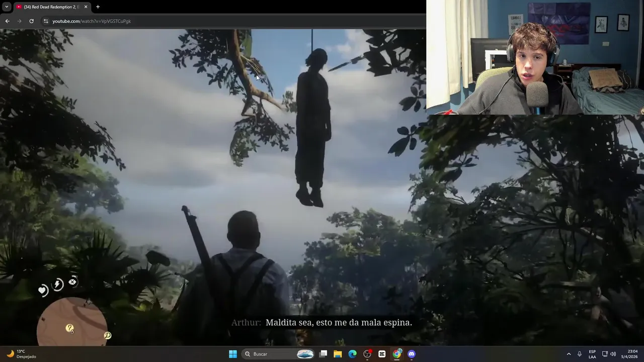The image size is (644, 362).
Task: Click the in-game circular minimap
Action: tap(72, 322)
